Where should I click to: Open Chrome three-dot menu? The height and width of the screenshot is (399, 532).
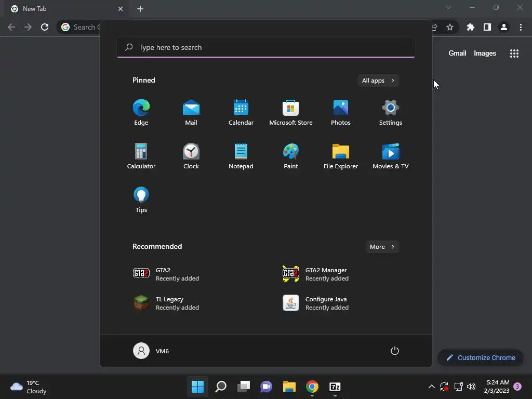(521, 27)
